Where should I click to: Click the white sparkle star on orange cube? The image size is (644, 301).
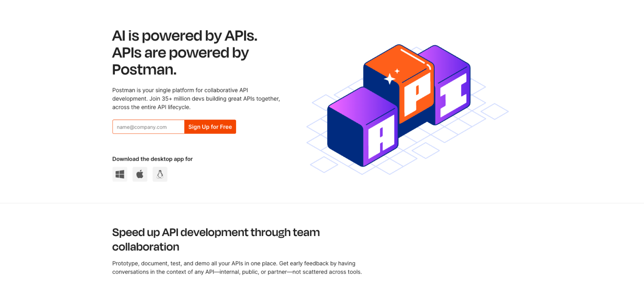390,78
